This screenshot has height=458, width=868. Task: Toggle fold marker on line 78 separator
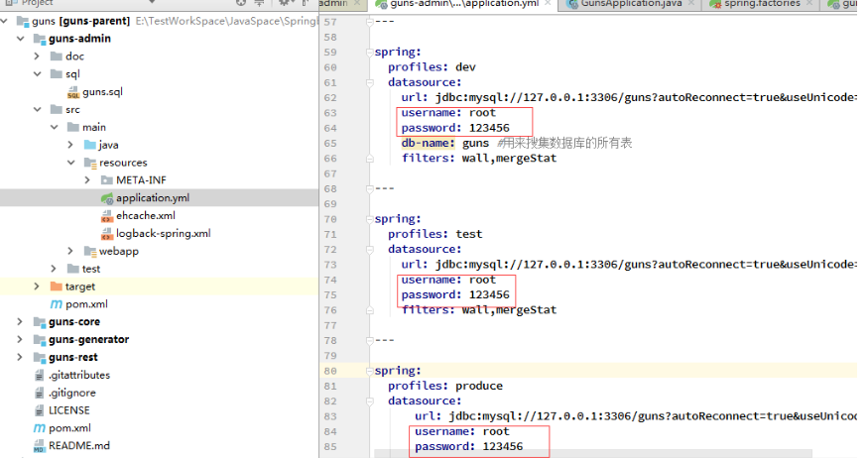point(370,341)
